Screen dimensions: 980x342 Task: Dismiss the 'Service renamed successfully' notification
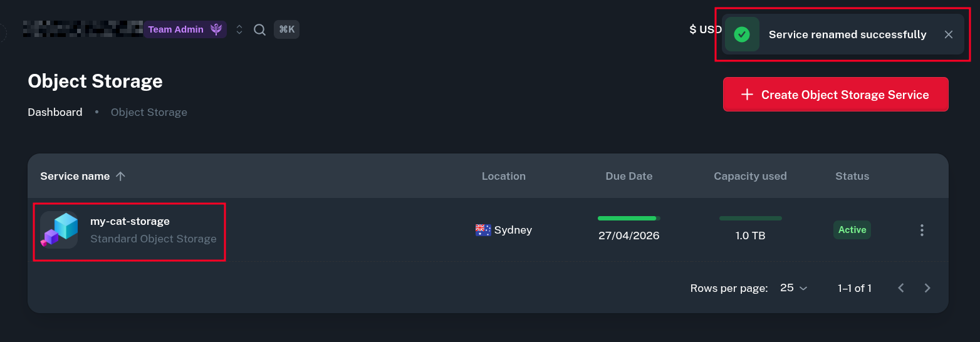pos(949,34)
